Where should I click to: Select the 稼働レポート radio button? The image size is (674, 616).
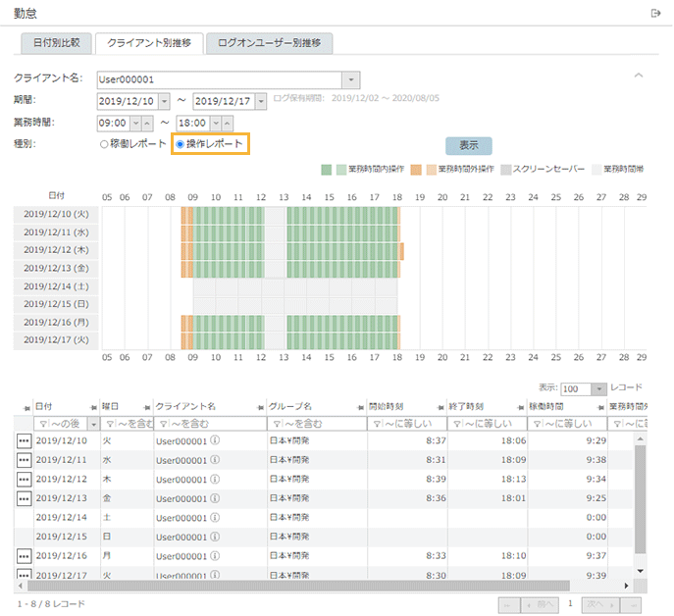point(104,144)
